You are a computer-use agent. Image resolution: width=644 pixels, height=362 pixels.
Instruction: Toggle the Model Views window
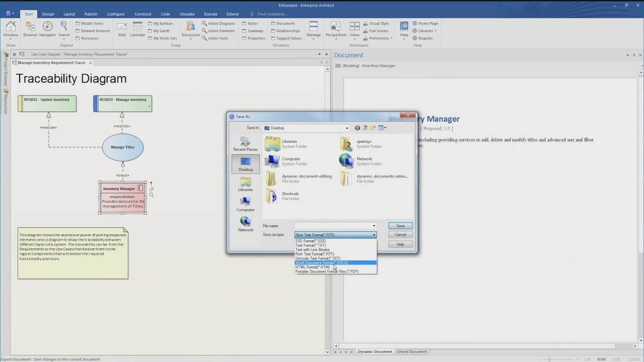tap(89, 24)
